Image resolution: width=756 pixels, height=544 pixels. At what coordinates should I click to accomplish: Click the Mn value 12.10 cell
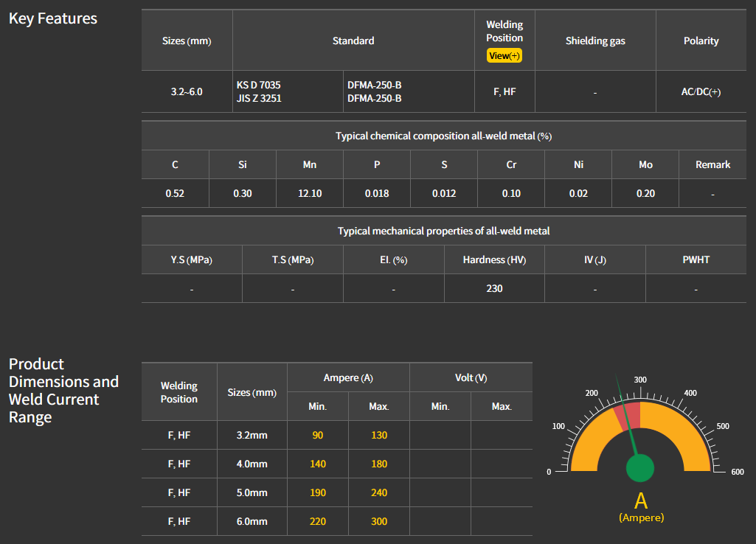[x=310, y=194]
